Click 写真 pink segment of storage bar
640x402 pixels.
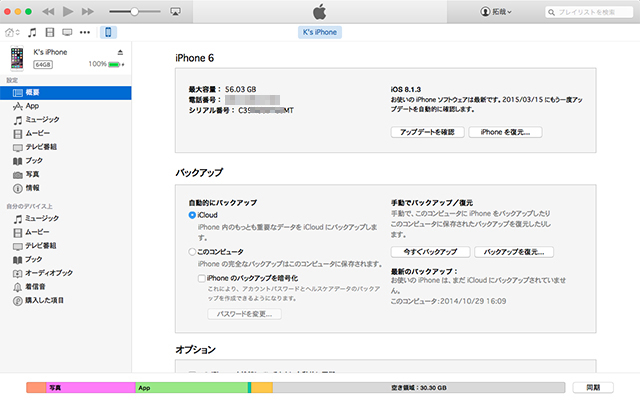pyautogui.click(x=91, y=388)
